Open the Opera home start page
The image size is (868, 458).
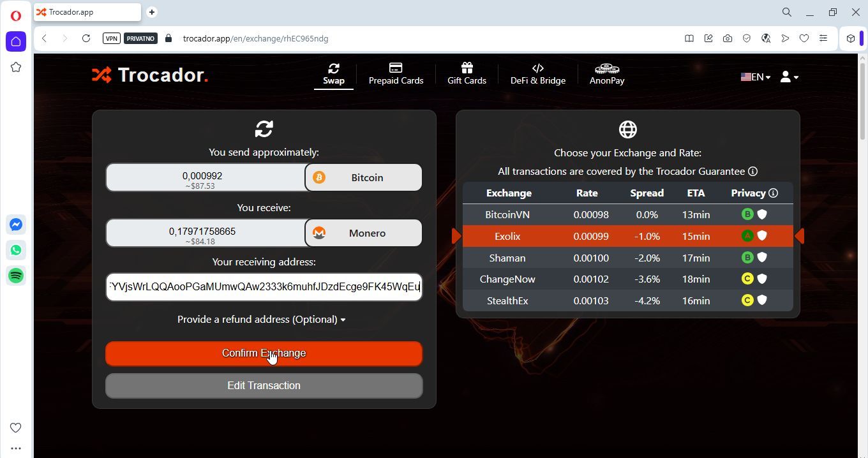click(16, 41)
